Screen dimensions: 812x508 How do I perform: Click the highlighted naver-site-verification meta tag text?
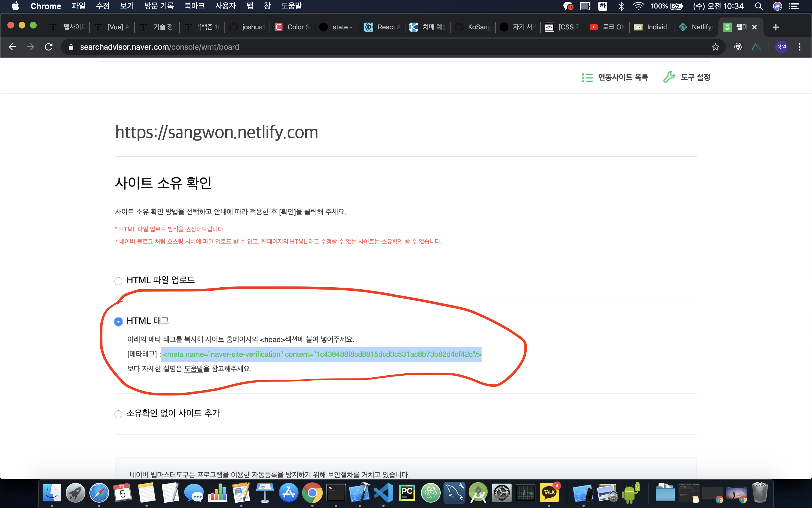pyautogui.click(x=322, y=354)
